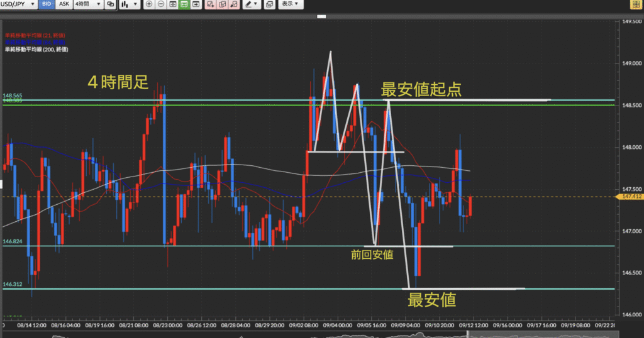This screenshot has width=644, height=338.
Task: Open the candlestick chart type dropdown
Action: pyautogui.click(x=130, y=4)
